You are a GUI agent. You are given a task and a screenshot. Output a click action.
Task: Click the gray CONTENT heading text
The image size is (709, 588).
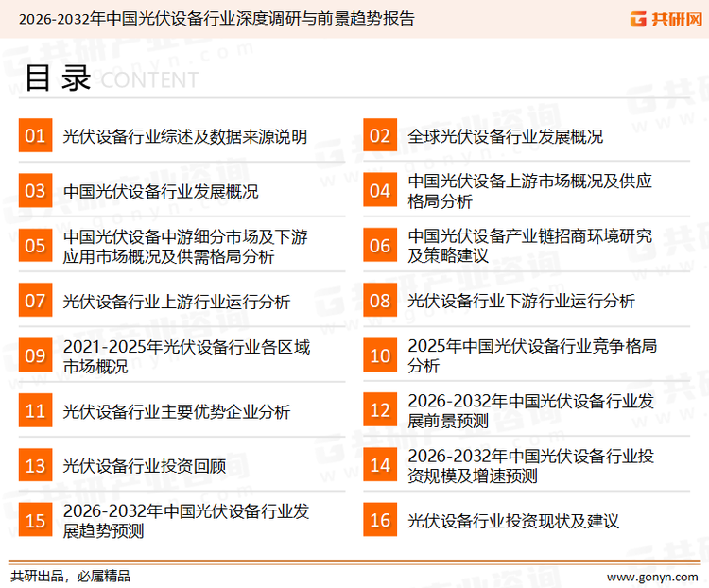coord(149,80)
